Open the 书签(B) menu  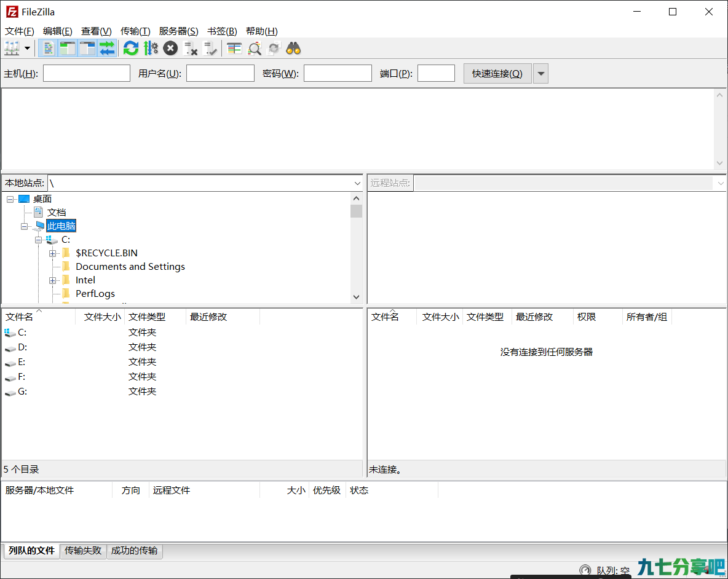click(222, 31)
